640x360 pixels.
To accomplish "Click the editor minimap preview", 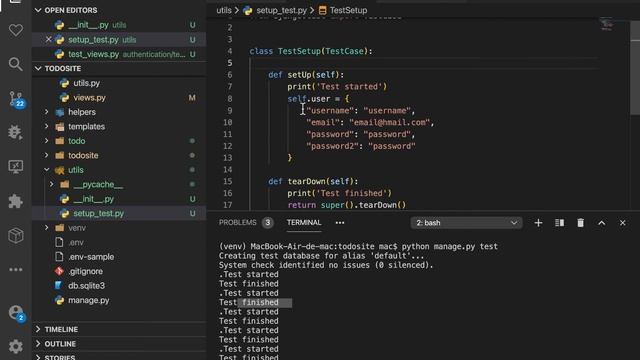I will [607, 24].
